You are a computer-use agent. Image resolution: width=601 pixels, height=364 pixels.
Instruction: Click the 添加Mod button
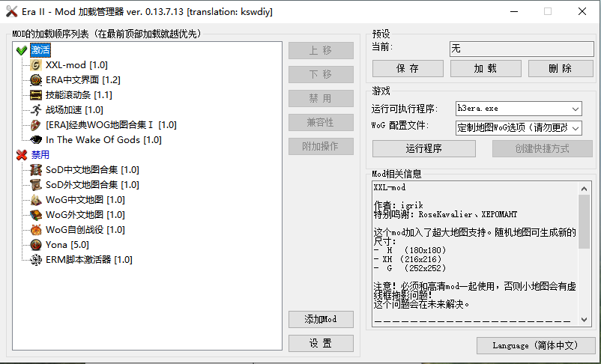coord(321,319)
